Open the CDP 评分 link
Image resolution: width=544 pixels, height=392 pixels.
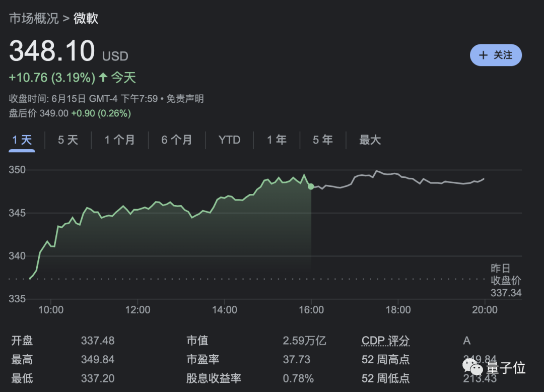click(385, 341)
